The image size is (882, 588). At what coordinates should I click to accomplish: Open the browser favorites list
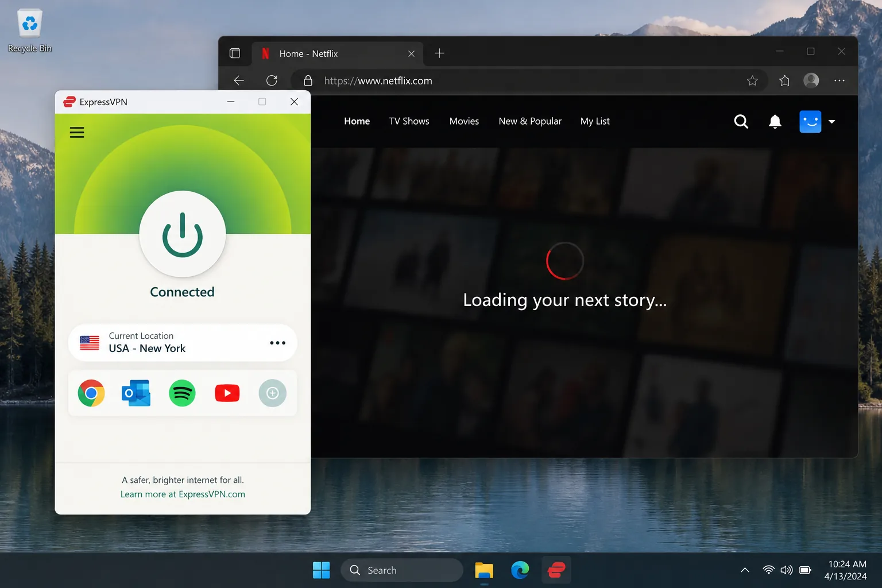pyautogui.click(x=784, y=81)
